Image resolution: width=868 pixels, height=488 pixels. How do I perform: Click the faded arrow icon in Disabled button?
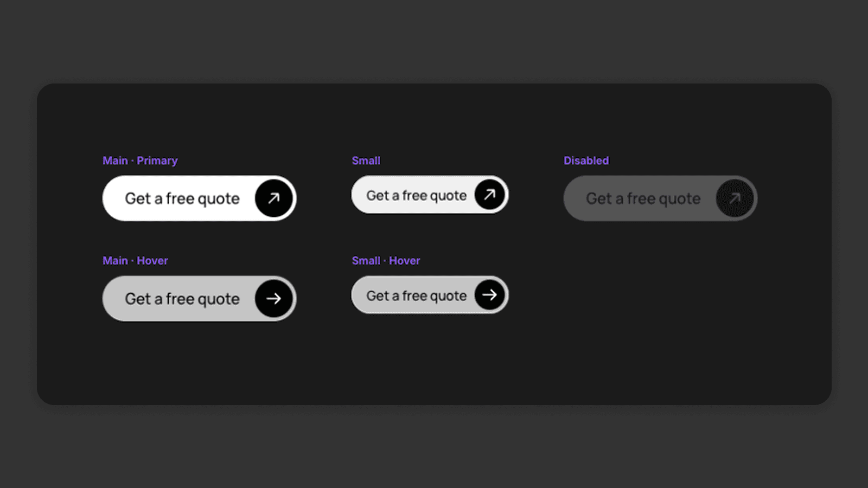click(x=735, y=198)
